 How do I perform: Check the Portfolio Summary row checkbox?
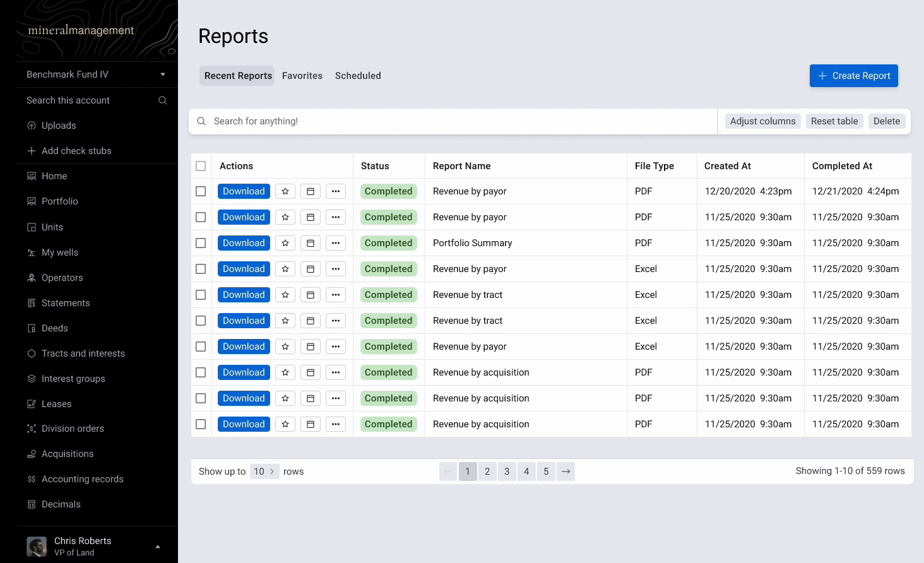201,243
